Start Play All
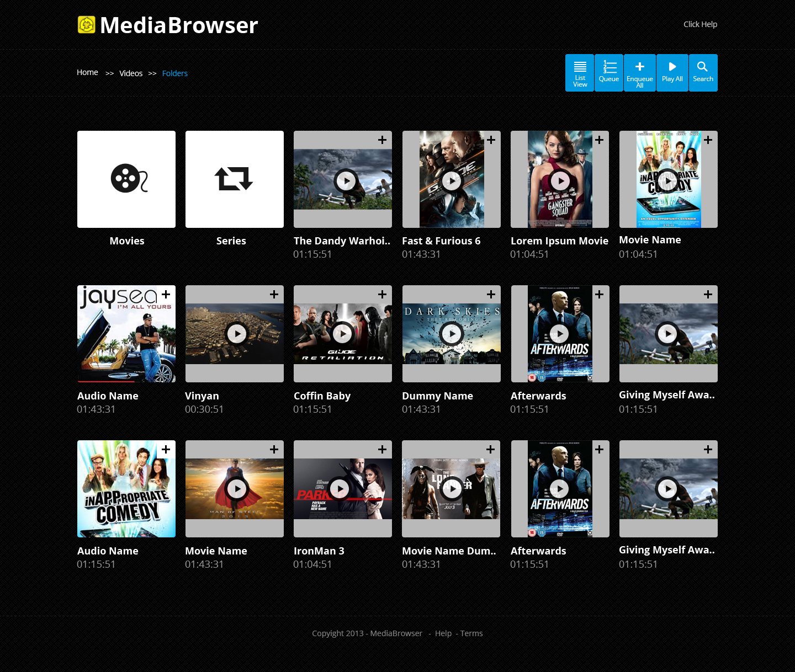The height and width of the screenshot is (672, 795). pos(672,73)
